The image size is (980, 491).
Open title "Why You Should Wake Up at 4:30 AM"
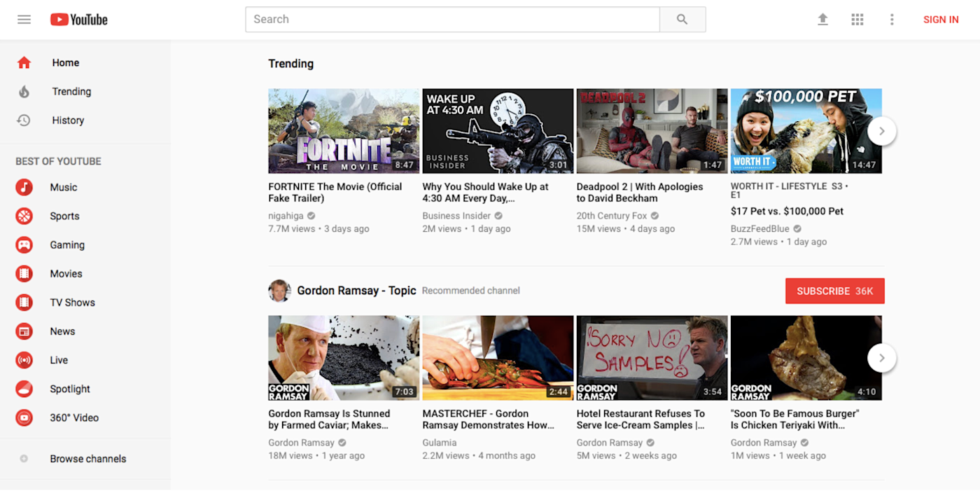coord(485,193)
